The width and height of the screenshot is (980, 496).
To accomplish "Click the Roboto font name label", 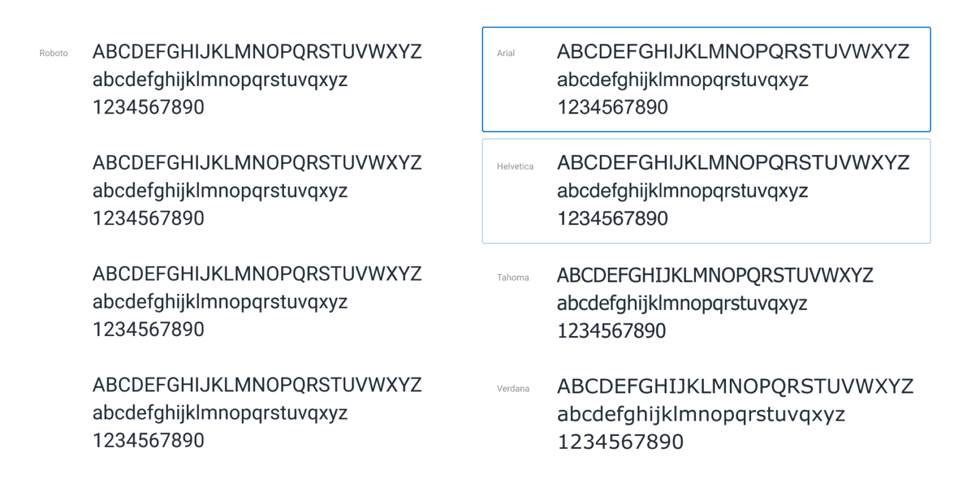I will (x=54, y=53).
